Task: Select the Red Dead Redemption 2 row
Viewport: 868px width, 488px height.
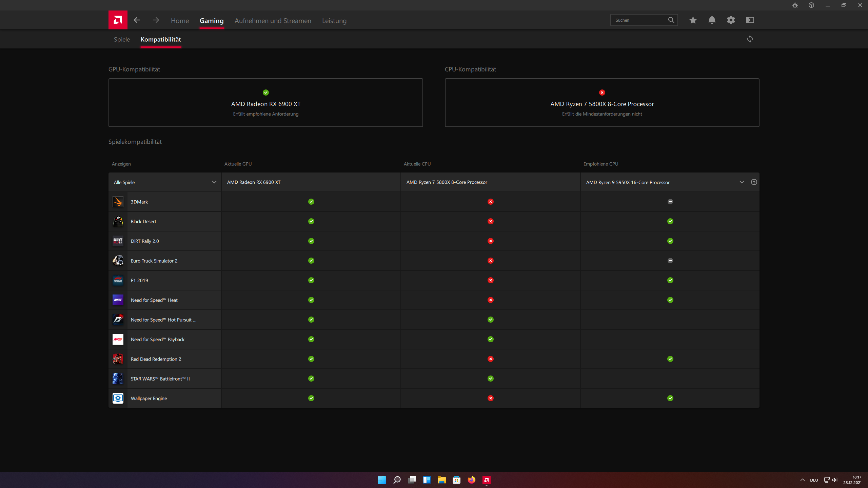Action: click(x=156, y=359)
